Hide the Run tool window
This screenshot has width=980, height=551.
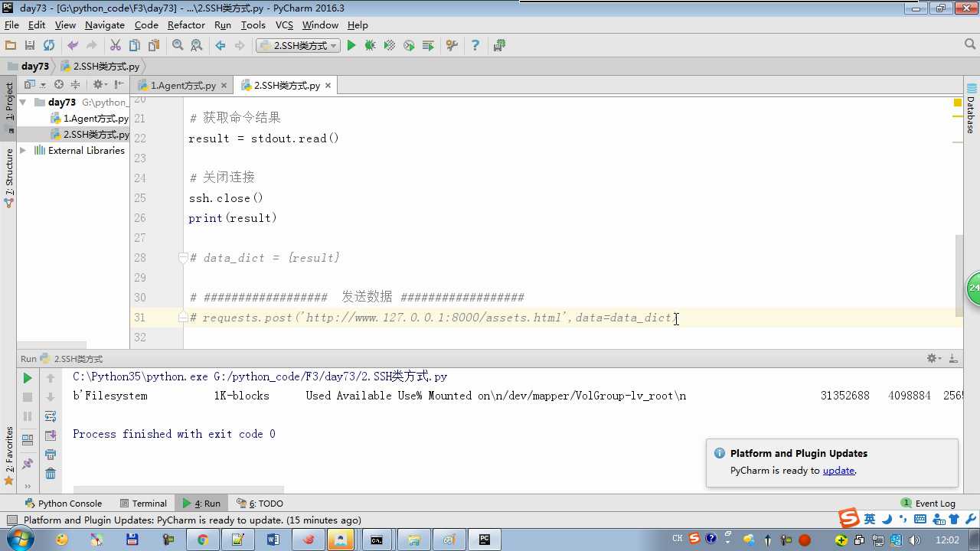point(953,358)
